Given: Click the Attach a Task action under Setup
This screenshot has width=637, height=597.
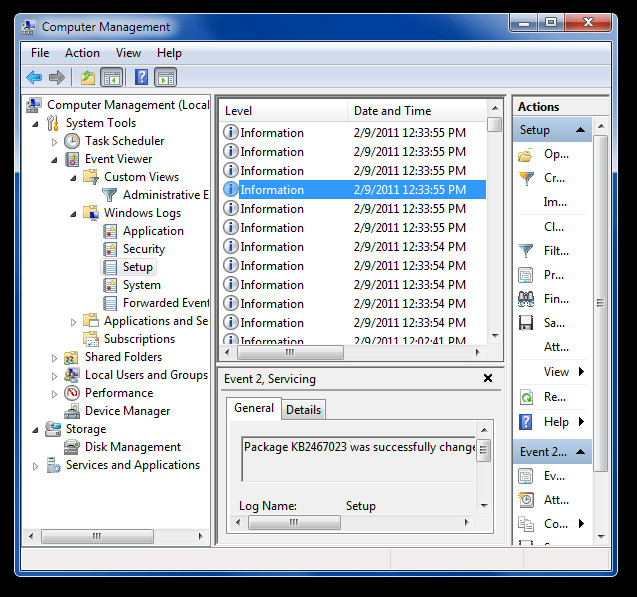Looking at the screenshot, I should (556, 347).
